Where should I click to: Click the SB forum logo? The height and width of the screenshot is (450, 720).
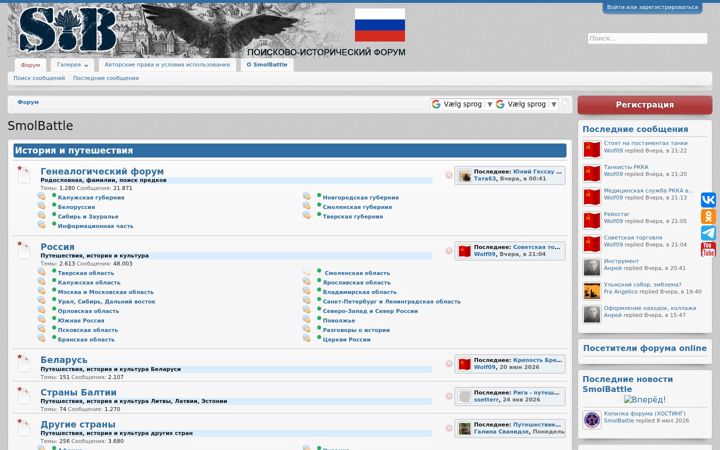coord(68,29)
